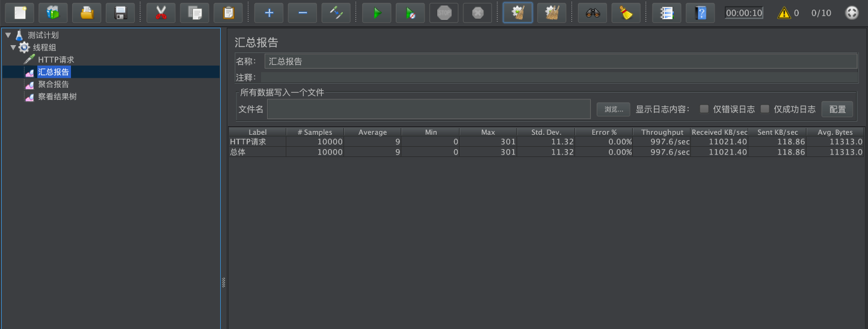Image resolution: width=868 pixels, height=329 pixels.
Task: Sort by Error % column header
Action: [604, 132]
